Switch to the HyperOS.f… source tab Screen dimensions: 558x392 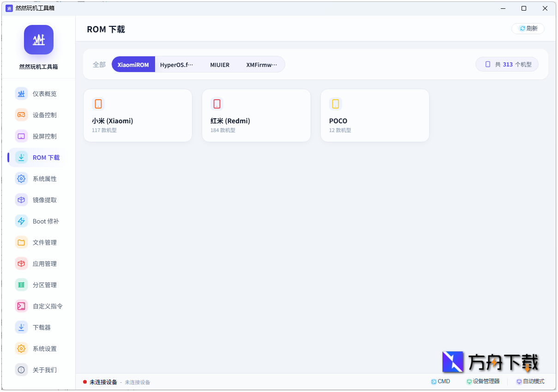pyautogui.click(x=177, y=65)
